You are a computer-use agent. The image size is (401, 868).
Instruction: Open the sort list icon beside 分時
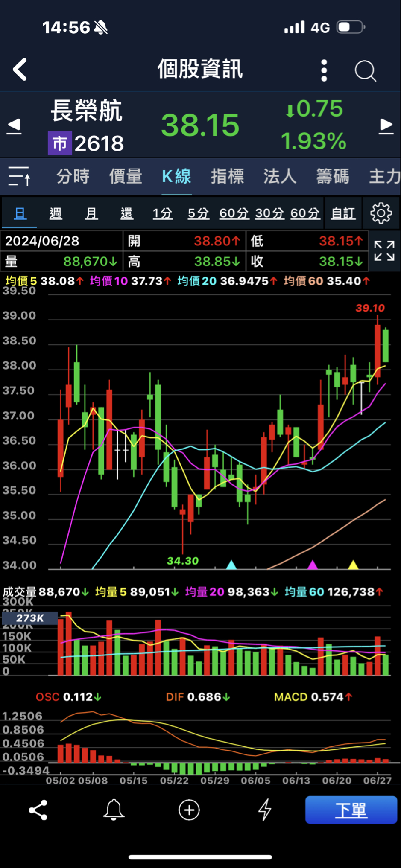pyautogui.click(x=19, y=176)
